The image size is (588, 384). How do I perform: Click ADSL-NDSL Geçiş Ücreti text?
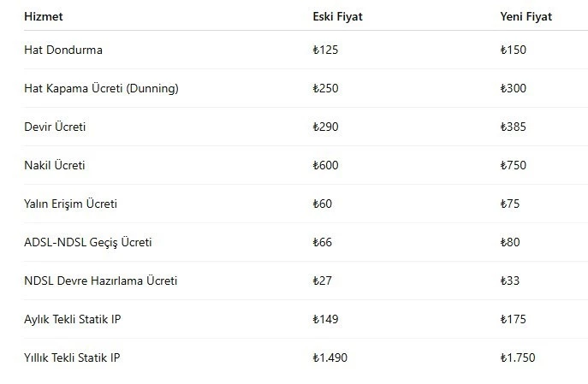(x=88, y=242)
